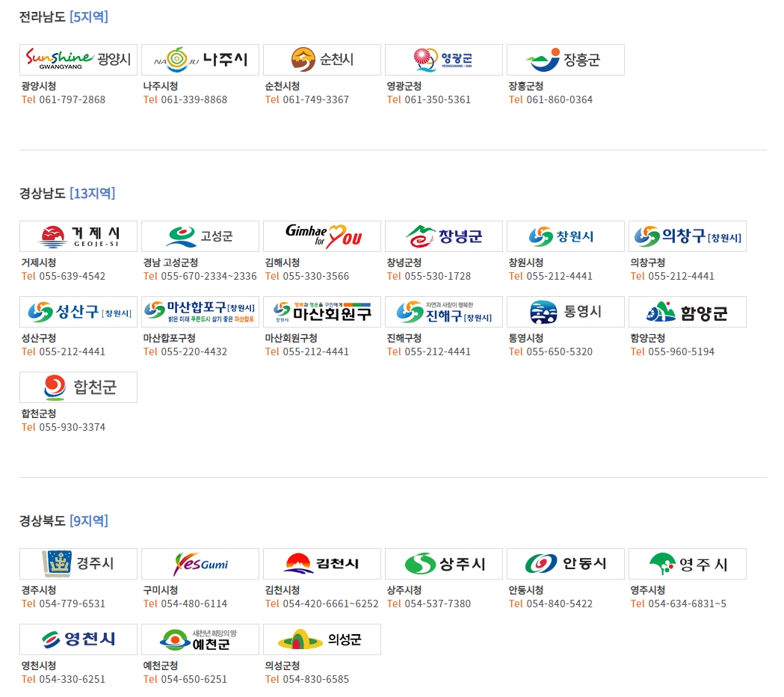Screen dimensions: 784x697
Task: Click the 안동시청 label
Action: (526, 590)
